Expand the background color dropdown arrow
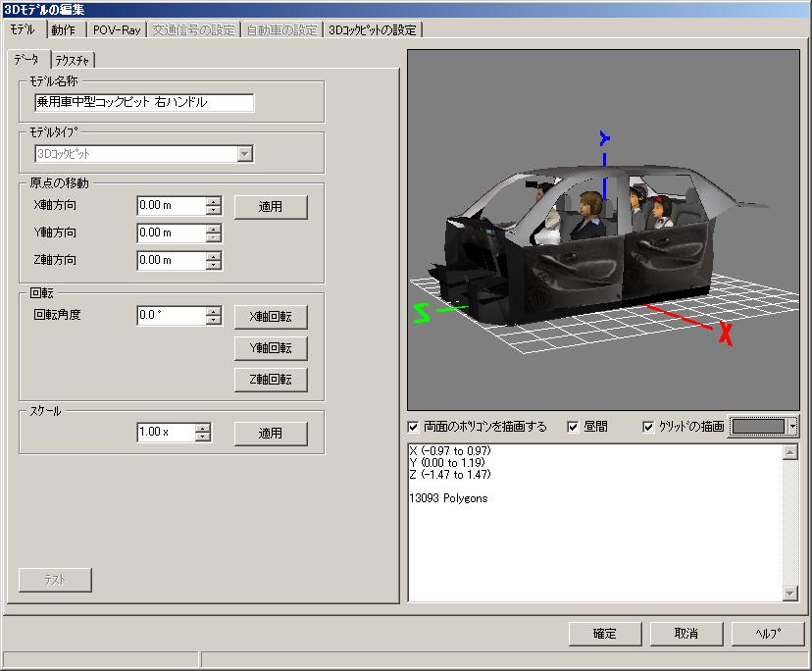Screen dimensions: 812x671 tap(793, 427)
